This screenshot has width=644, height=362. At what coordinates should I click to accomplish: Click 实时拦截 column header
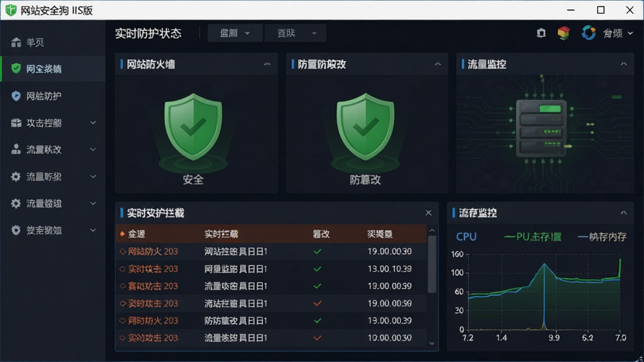coord(221,234)
